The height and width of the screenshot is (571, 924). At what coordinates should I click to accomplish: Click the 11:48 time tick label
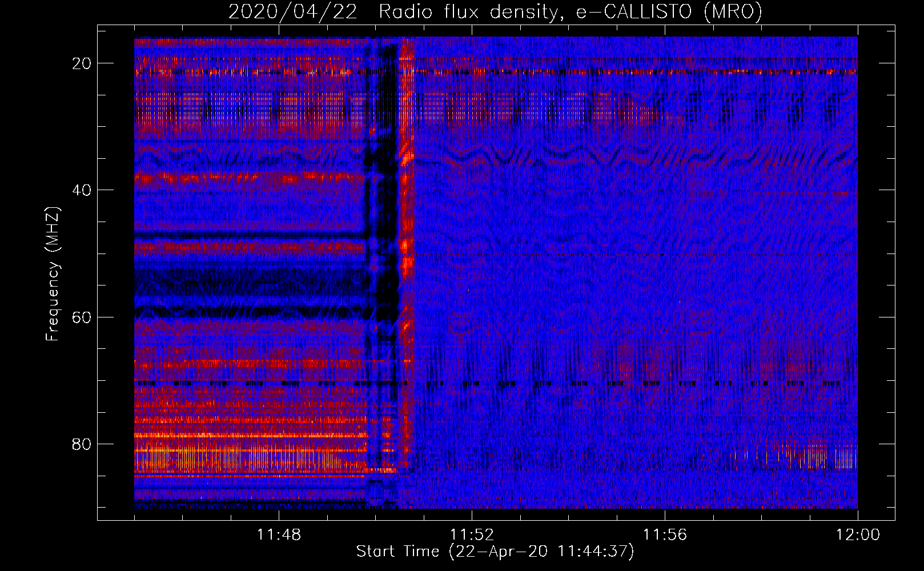(x=279, y=535)
